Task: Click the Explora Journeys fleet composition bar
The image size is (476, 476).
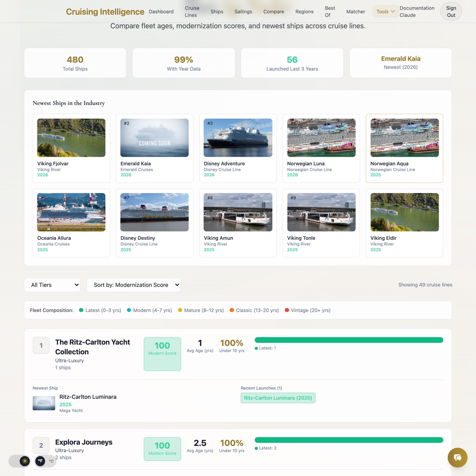Action: click(x=349, y=440)
